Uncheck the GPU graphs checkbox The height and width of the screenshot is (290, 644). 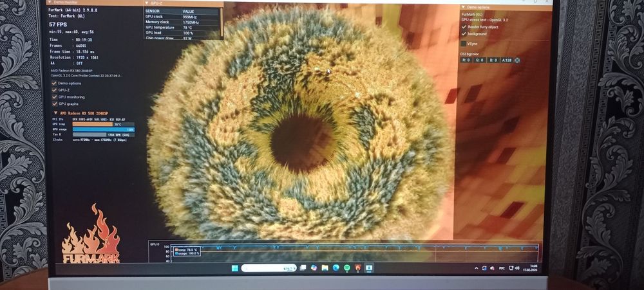(54, 104)
